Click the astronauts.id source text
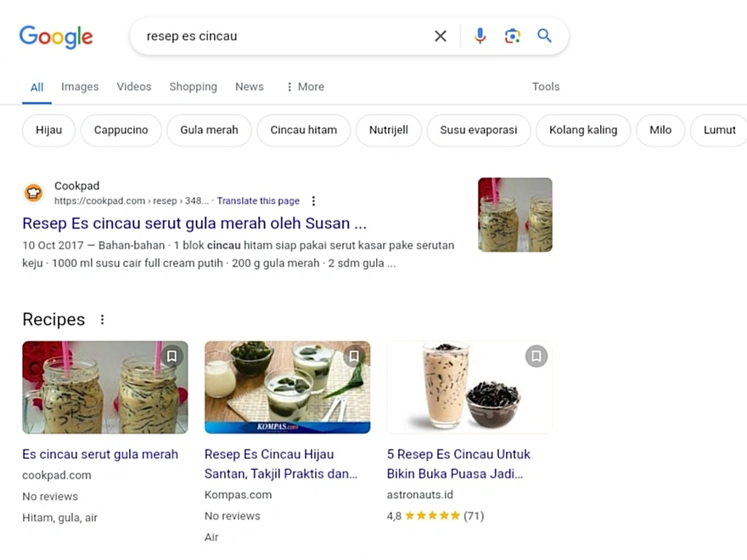 pos(419,495)
